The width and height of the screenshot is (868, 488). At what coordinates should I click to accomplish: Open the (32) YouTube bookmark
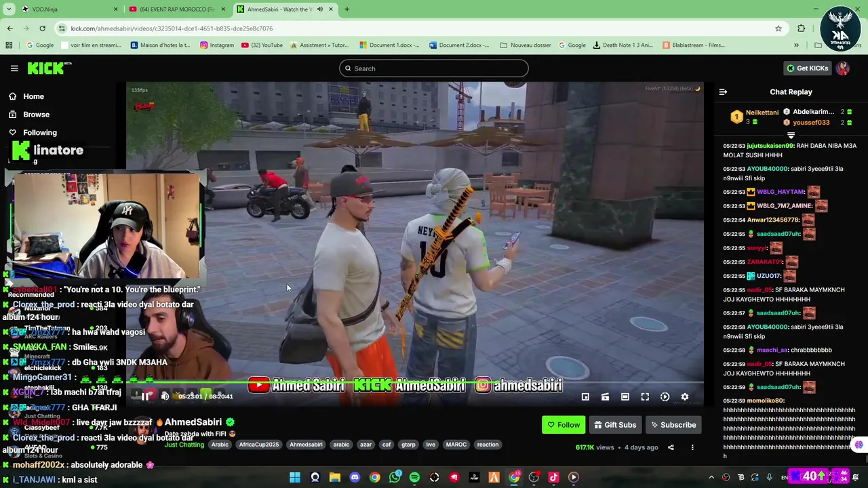click(x=262, y=45)
